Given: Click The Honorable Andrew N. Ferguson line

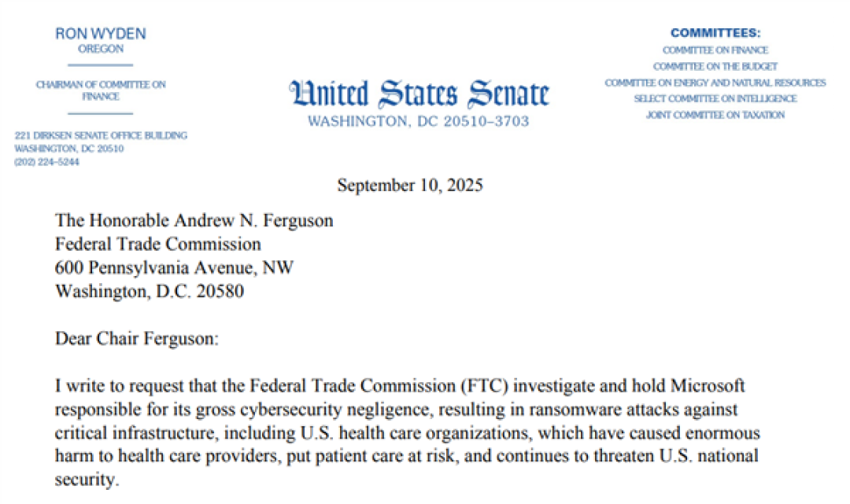Looking at the screenshot, I should coord(194,220).
